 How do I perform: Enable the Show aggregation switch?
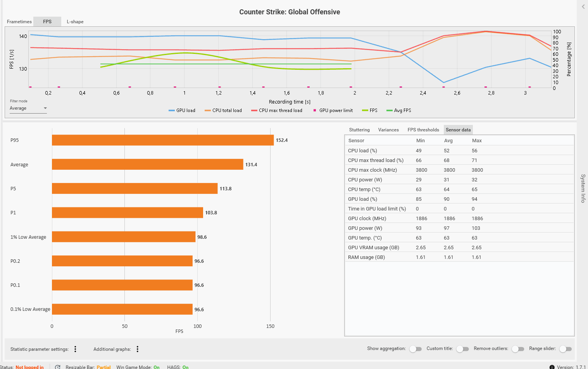pyautogui.click(x=416, y=349)
